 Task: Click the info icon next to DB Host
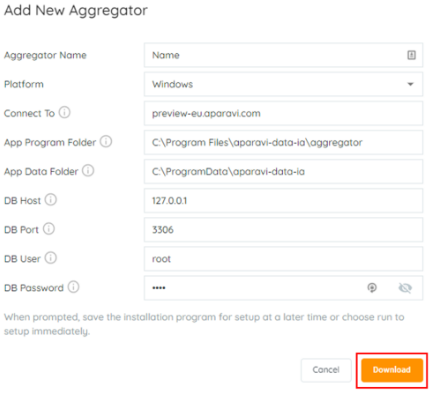pyautogui.click(x=51, y=200)
